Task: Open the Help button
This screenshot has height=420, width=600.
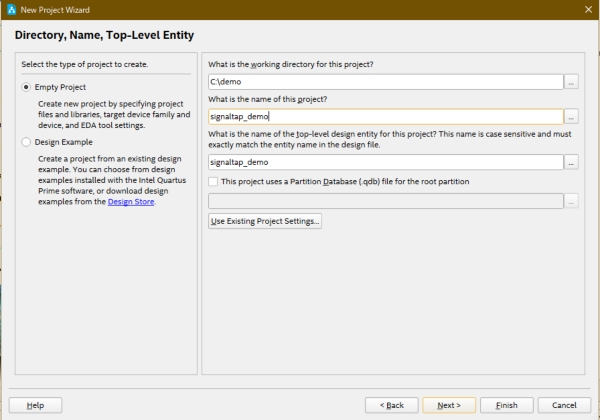Action: pyautogui.click(x=35, y=405)
